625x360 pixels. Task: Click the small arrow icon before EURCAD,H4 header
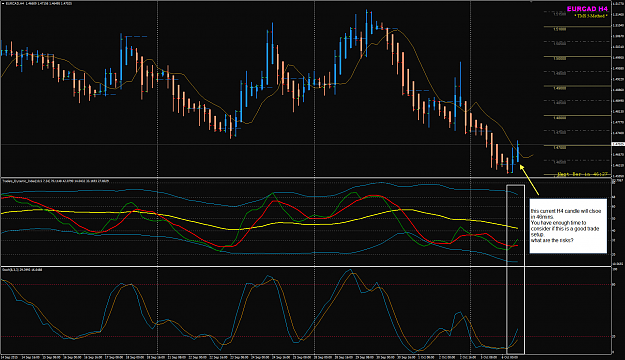click(x=4, y=4)
